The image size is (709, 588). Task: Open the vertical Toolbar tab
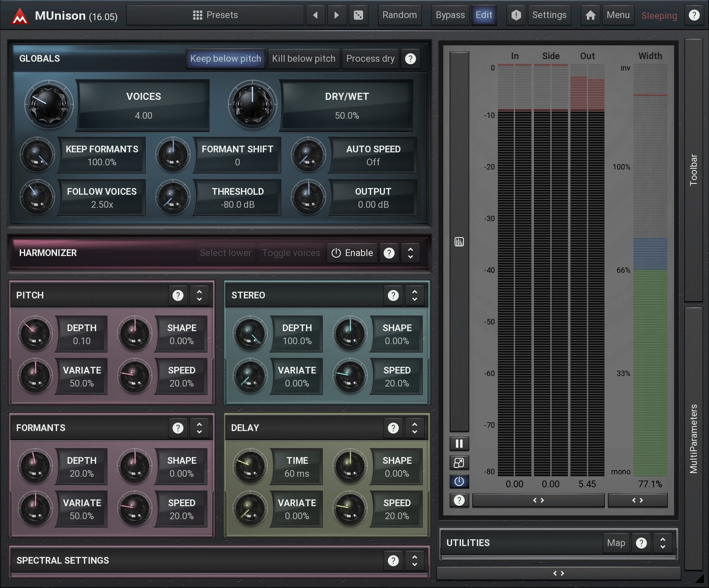(x=693, y=170)
